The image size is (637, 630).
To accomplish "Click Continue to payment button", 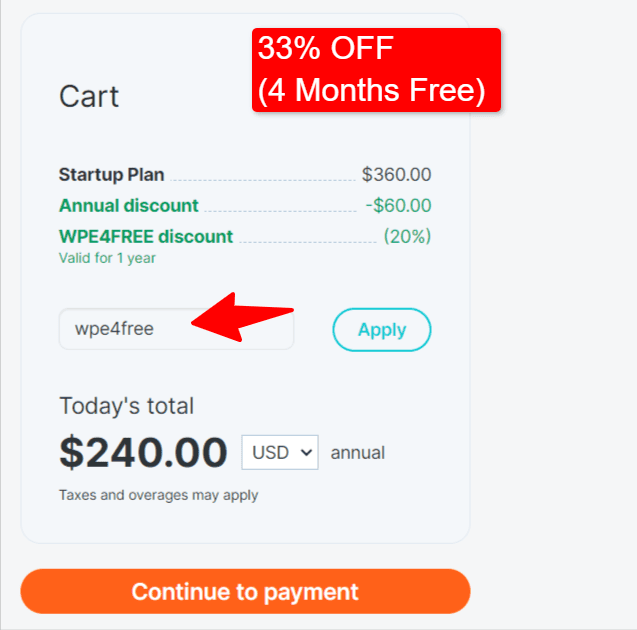I will point(245,591).
